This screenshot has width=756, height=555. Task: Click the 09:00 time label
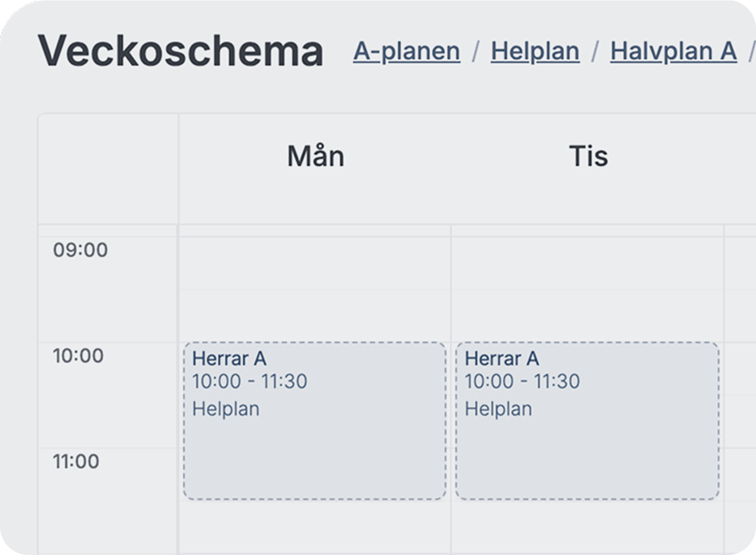80,250
